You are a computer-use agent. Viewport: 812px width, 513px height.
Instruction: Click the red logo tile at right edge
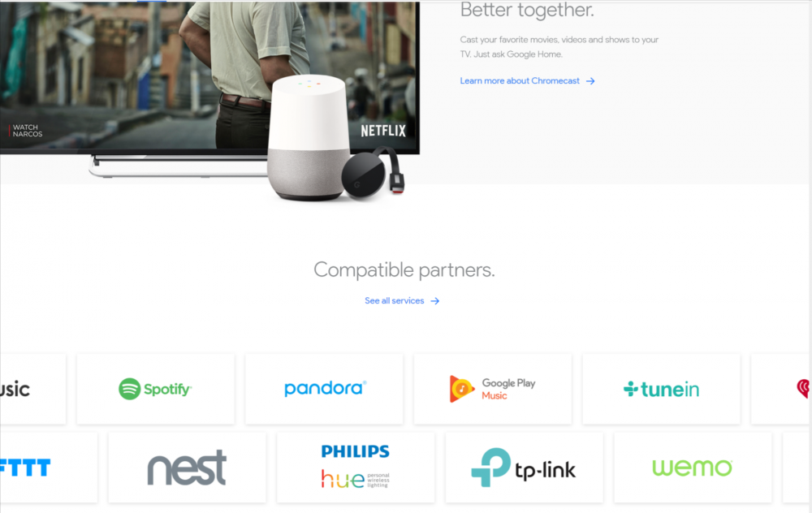tap(781, 389)
